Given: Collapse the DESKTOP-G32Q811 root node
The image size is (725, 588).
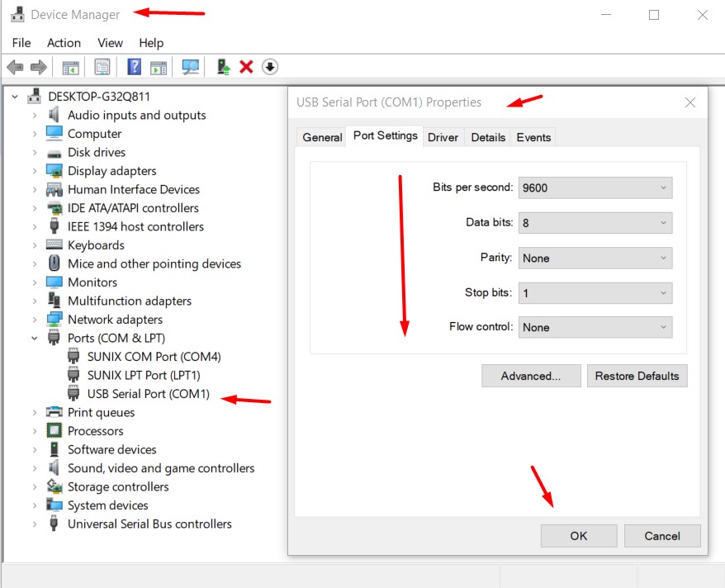Looking at the screenshot, I should tap(15, 97).
